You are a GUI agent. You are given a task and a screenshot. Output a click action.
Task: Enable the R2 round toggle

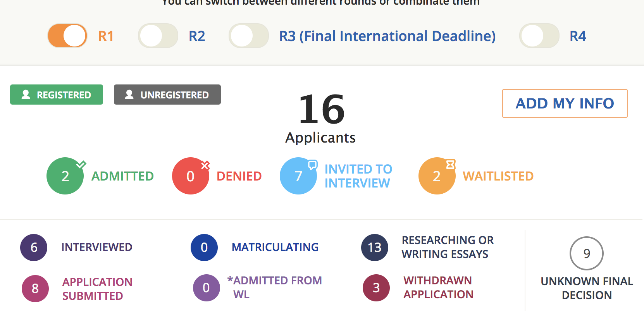(158, 36)
